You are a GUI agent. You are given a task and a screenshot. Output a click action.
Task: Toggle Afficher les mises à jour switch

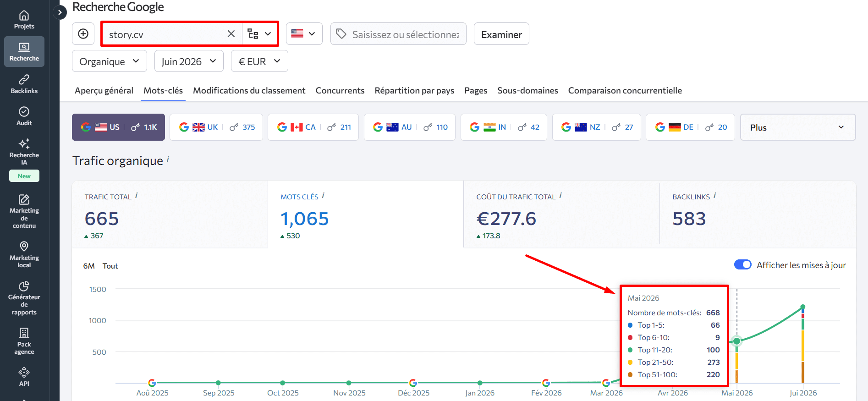[742, 264]
